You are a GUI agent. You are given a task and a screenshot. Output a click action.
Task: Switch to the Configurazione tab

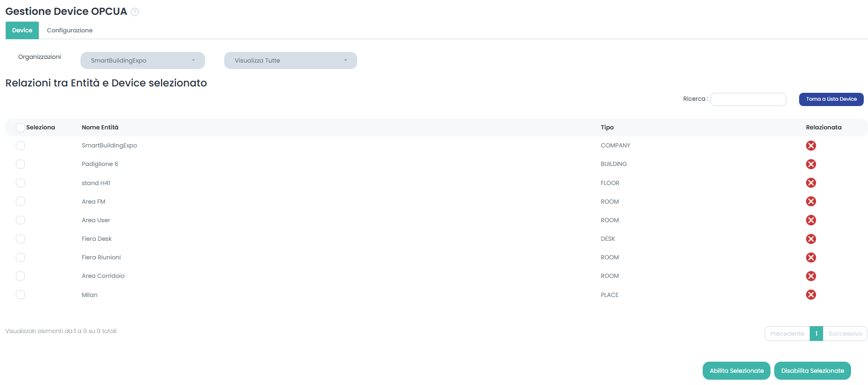point(69,30)
